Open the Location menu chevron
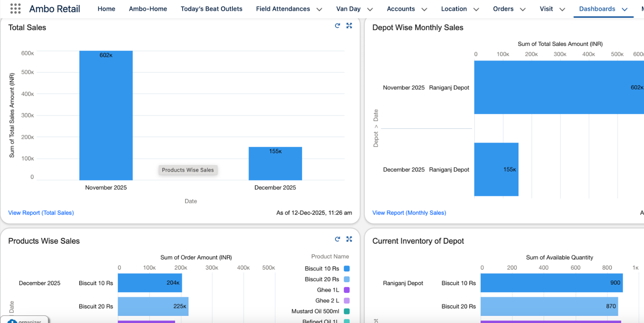Image resolution: width=644 pixels, height=323 pixels. pyautogui.click(x=476, y=9)
